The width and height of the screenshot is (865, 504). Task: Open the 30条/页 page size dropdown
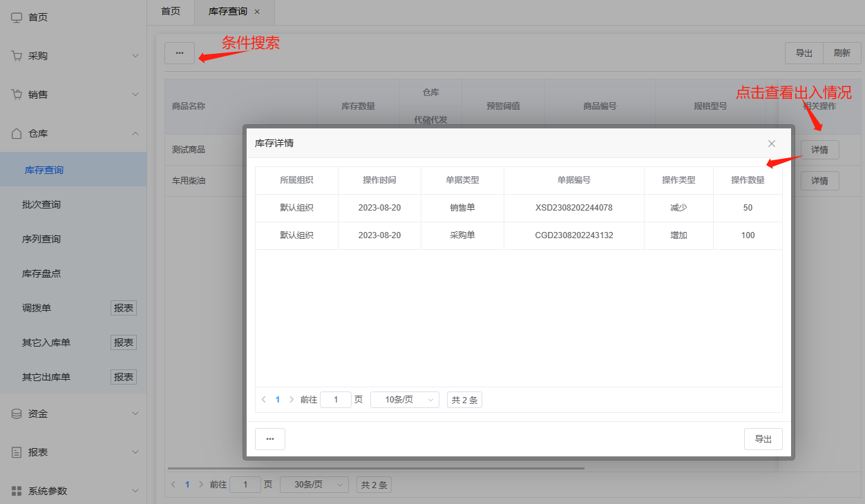[x=314, y=485]
